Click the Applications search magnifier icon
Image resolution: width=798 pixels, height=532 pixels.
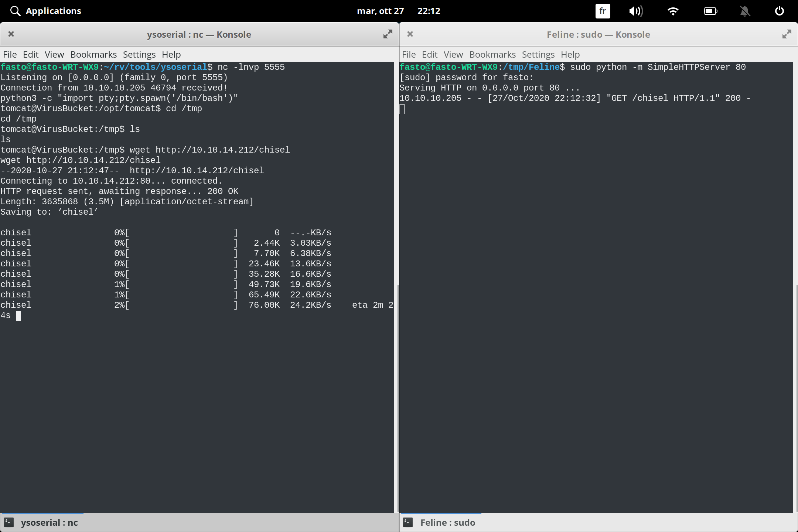point(15,11)
